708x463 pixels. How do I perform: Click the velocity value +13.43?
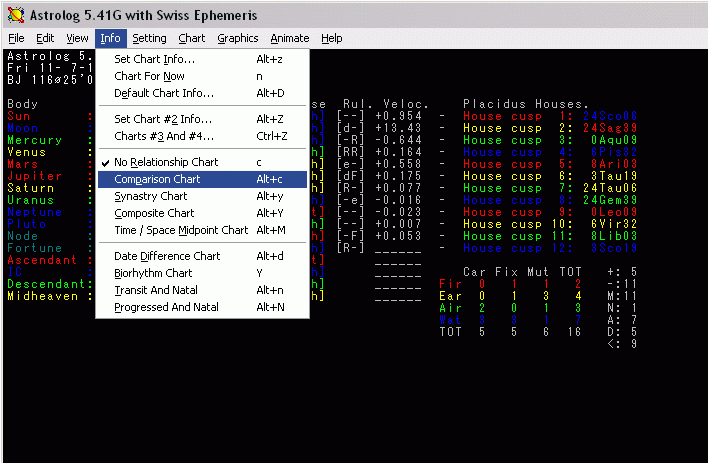pyautogui.click(x=398, y=128)
